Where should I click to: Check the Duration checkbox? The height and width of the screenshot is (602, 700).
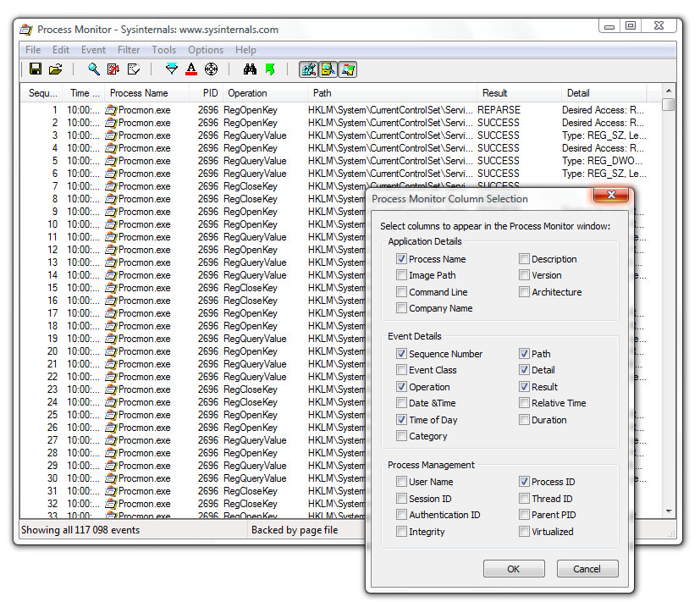(524, 420)
